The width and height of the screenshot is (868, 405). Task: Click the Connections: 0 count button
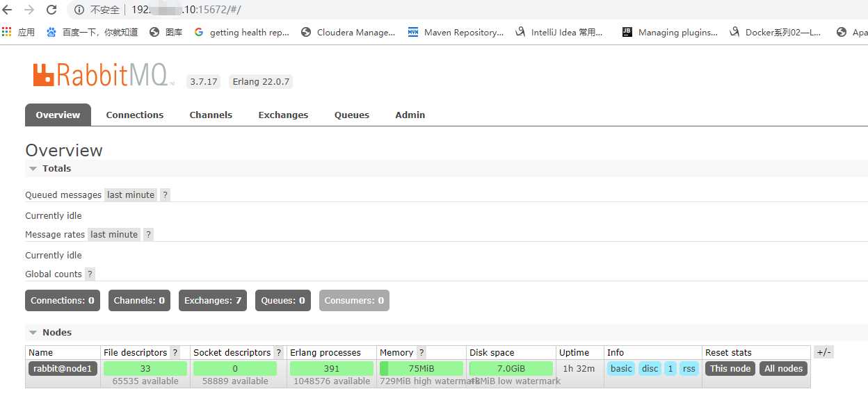(x=63, y=301)
